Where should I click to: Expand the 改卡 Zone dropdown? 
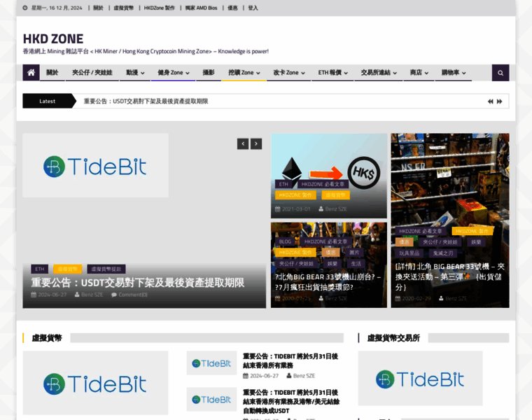pyautogui.click(x=289, y=73)
